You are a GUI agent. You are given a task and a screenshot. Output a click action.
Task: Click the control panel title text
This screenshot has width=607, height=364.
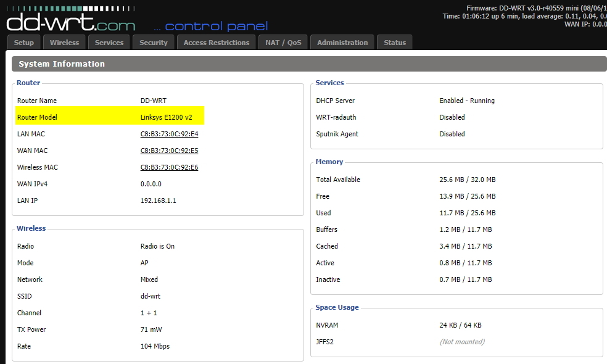[x=210, y=27]
